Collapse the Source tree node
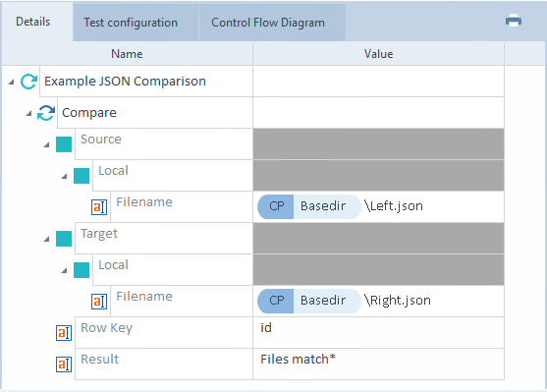 46,144
